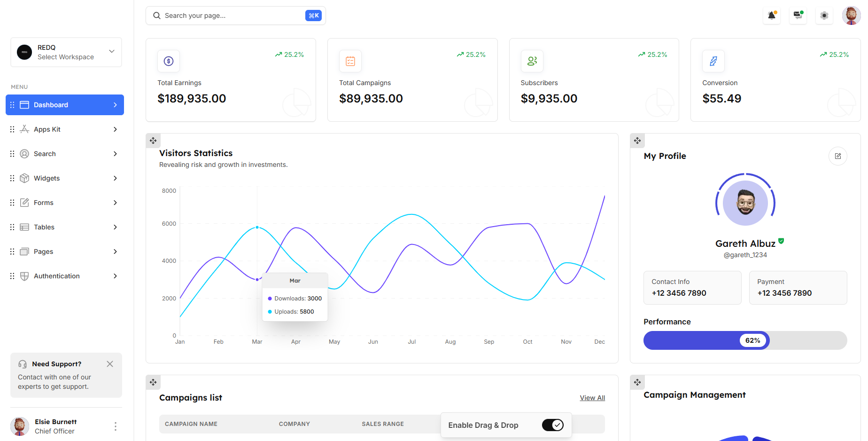
Task: Expand the Apps Kit menu chevron
Action: 115,129
